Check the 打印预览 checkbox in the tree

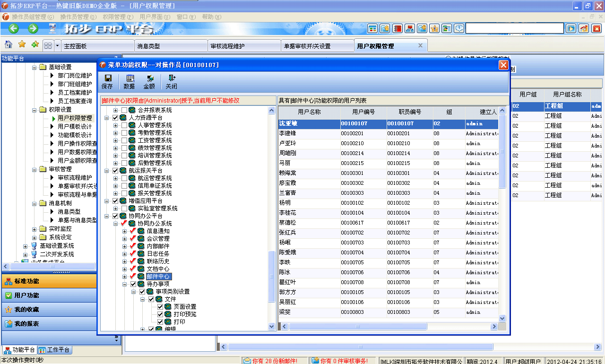161,313
